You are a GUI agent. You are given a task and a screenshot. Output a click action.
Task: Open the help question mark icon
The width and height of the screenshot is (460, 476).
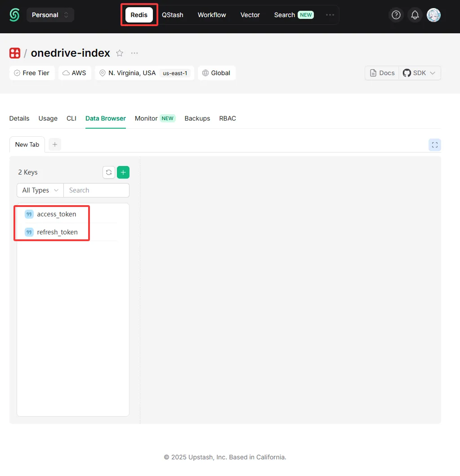coord(396,15)
